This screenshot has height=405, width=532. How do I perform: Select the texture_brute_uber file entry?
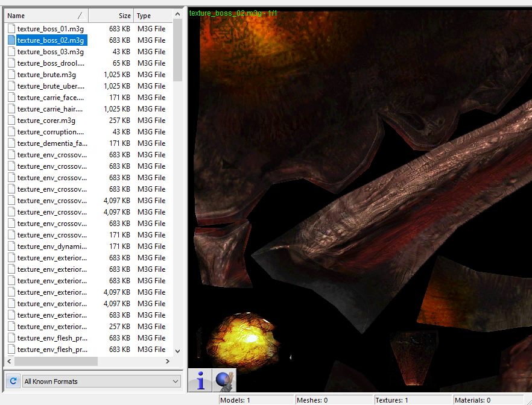[x=51, y=86]
